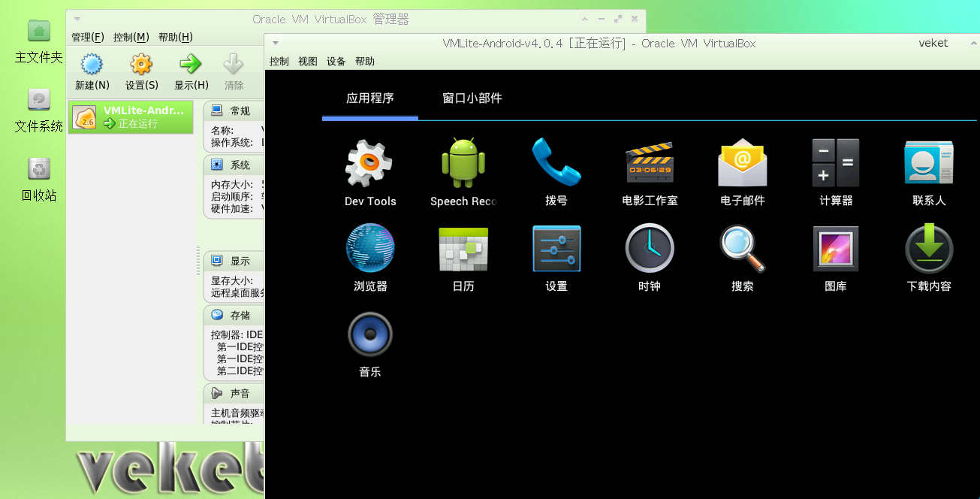
Task: Open the 主文件夹 home folder desktop icon
Action: (x=38, y=41)
